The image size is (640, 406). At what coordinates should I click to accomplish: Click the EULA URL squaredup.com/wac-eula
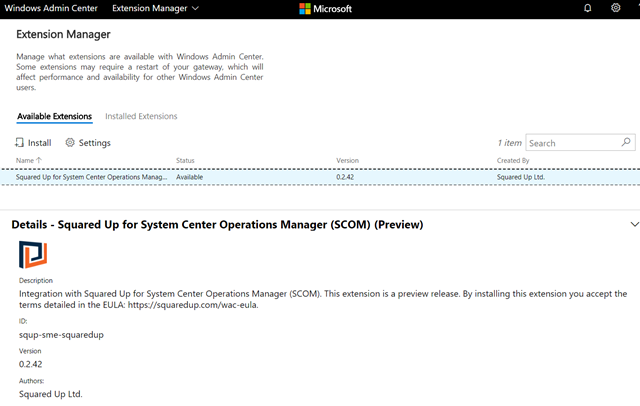click(193, 305)
